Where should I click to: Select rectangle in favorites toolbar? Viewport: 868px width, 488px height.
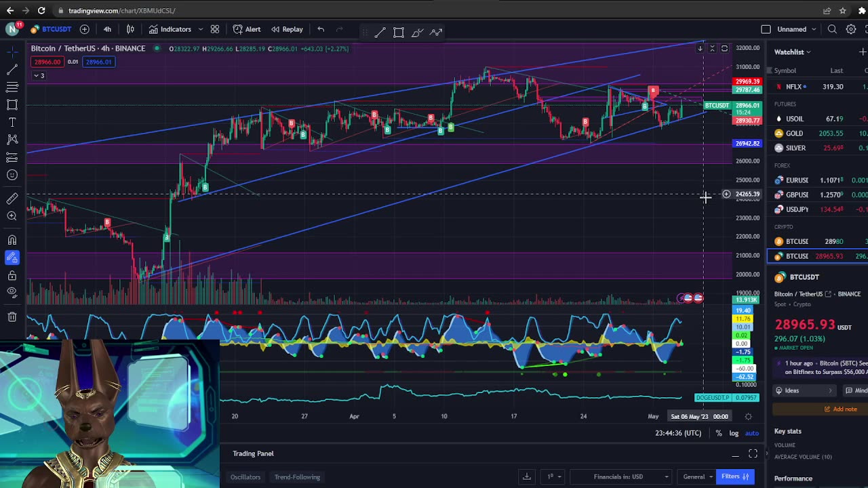(399, 32)
